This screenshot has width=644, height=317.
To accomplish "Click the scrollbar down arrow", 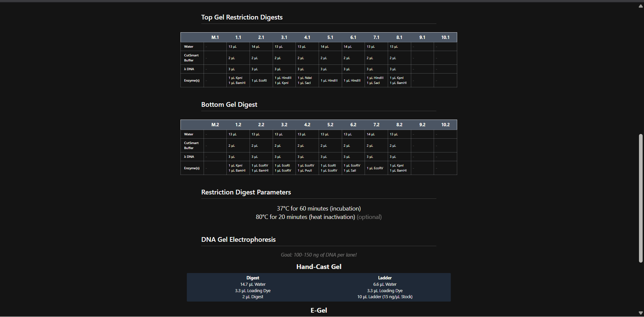I will pyautogui.click(x=641, y=313).
